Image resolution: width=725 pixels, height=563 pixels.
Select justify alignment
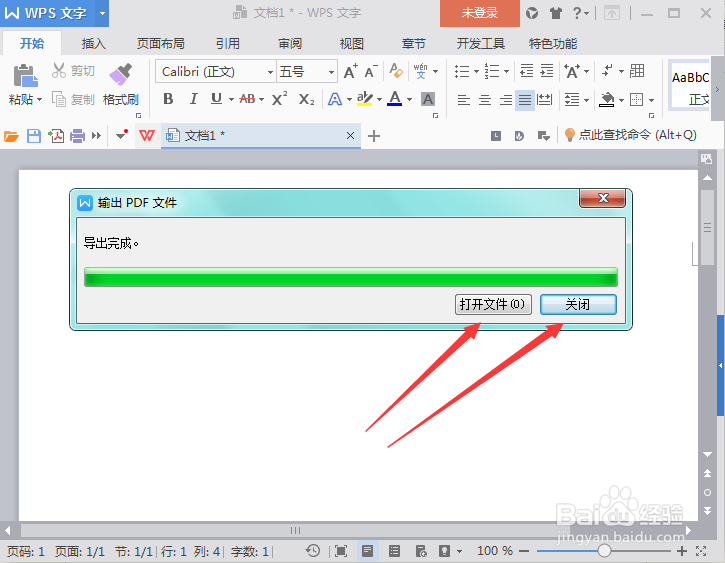coord(525,99)
